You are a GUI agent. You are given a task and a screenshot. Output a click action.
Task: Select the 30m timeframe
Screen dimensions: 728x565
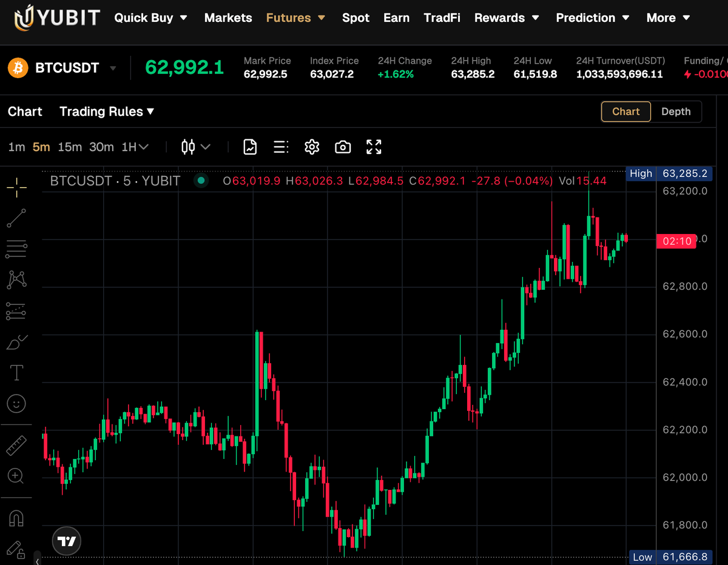coord(101,147)
